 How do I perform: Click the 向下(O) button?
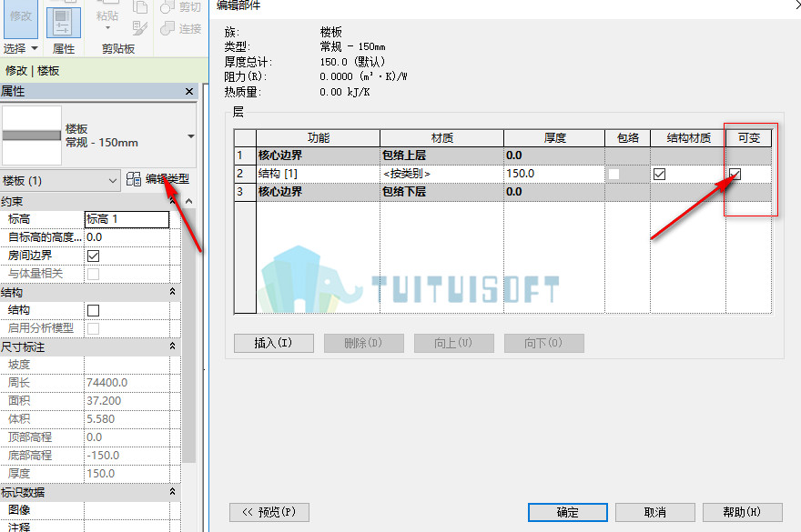[x=543, y=343]
